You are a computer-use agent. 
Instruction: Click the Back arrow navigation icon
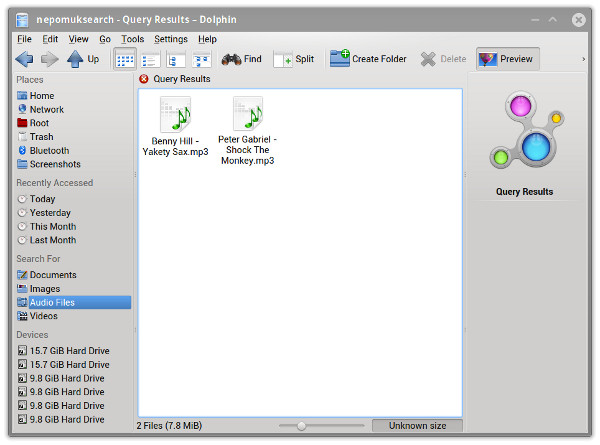coord(25,59)
